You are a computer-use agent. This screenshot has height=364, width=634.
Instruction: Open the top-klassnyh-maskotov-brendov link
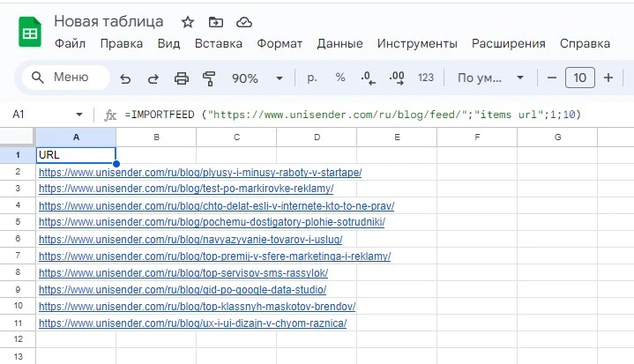[198, 307]
